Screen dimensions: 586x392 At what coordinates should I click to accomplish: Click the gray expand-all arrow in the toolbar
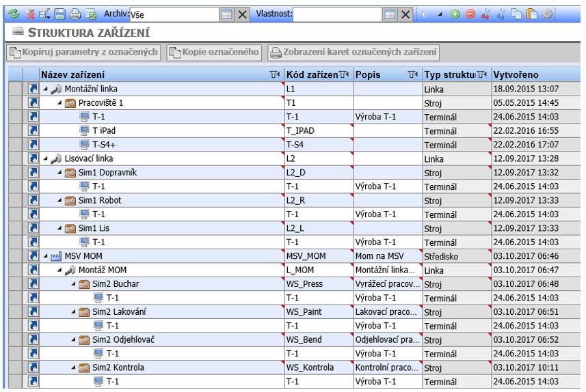pyautogui.click(x=424, y=14)
